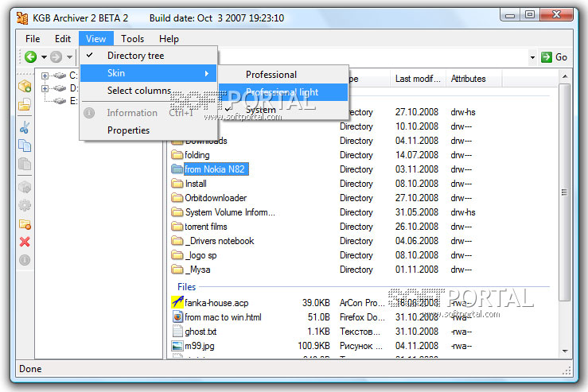The image size is (588, 392).
Task: Click the green Go arrow icon
Action: (x=547, y=57)
